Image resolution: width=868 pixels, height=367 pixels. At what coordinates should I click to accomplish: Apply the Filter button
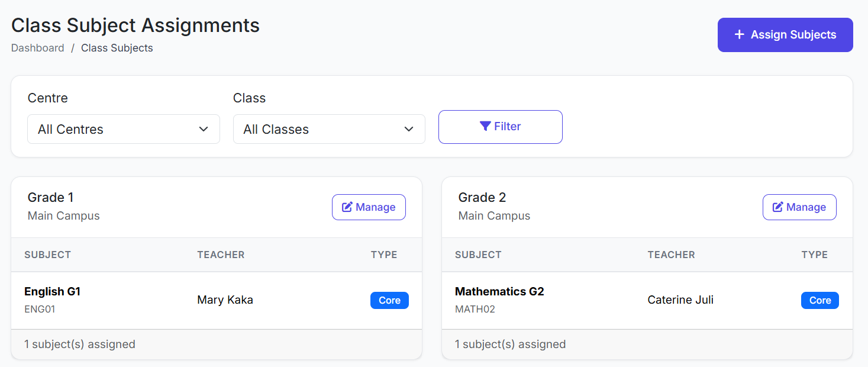[x=501, y=127]
